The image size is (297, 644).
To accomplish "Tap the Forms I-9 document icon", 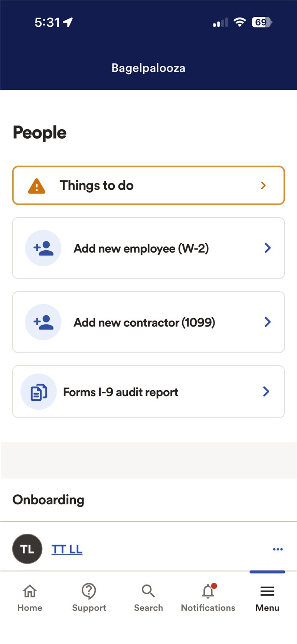I will pyautogui.click(x=39, y=392).
